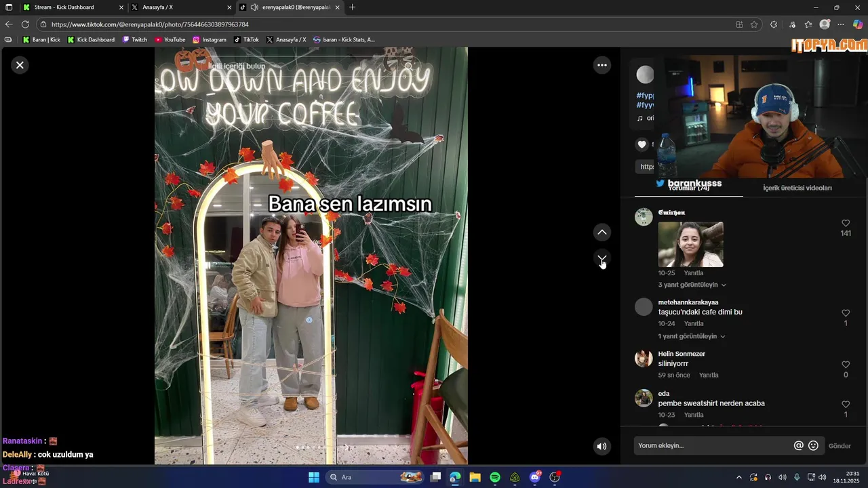868x488 pixels.
Task: Reload the page
Action: (25, 24)
